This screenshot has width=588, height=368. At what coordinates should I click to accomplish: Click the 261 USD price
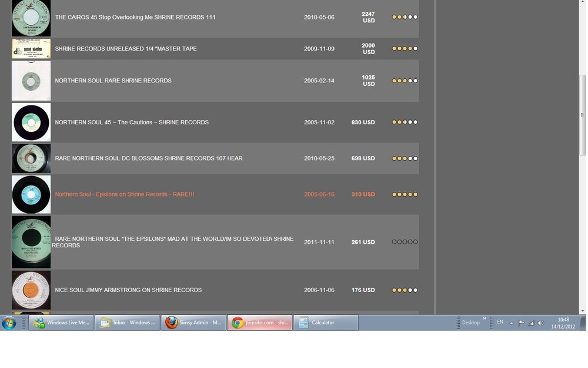(x=363, y=242)
